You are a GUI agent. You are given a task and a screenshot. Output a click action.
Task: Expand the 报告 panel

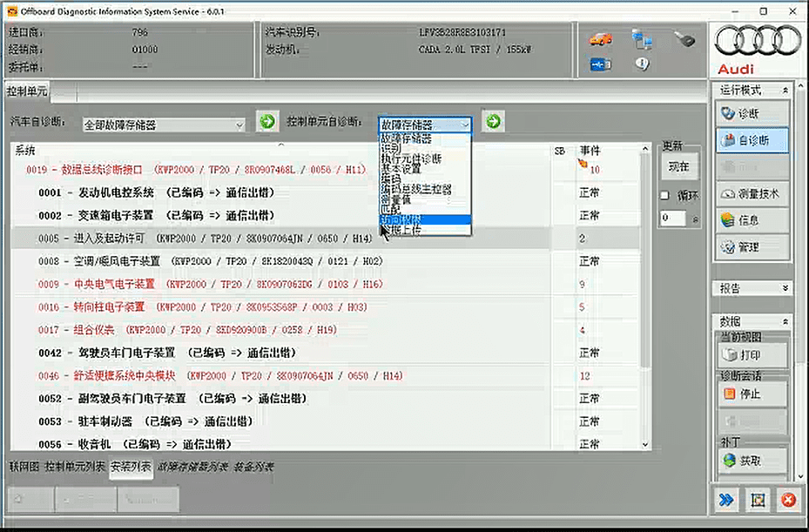point(786,288)
